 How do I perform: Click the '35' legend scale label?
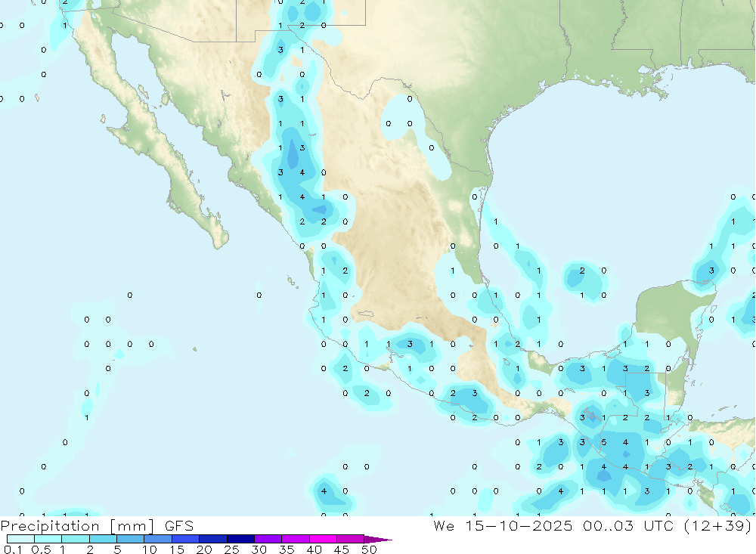coord(287,549)
